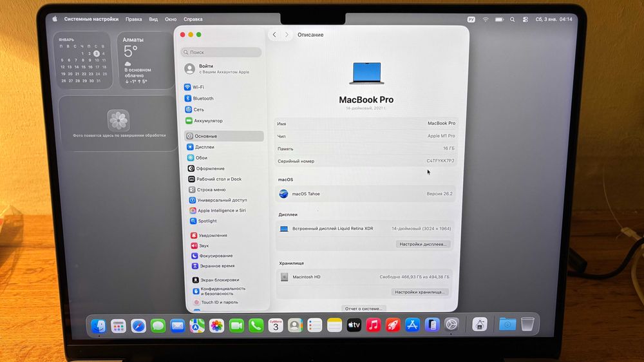Click the battery icon in the menu bar
Screen dimensions: 644x362
pyautogui.click(x=499, y=19)
